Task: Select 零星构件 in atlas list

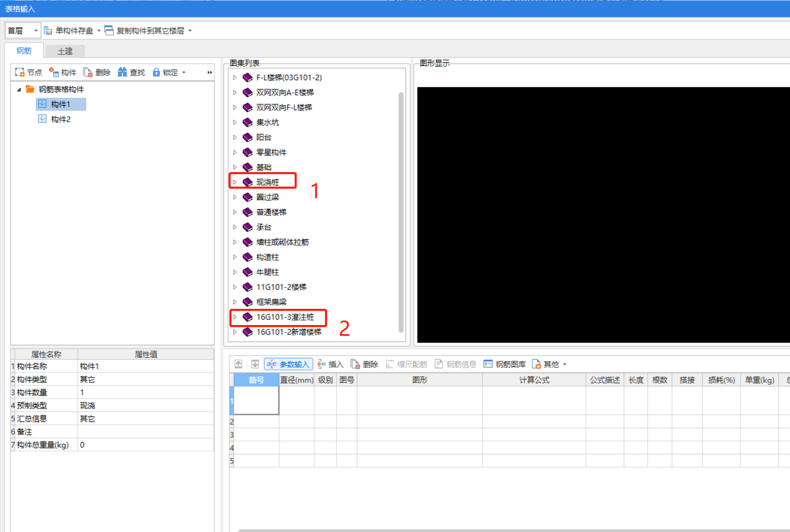Action: coord(271,152)
